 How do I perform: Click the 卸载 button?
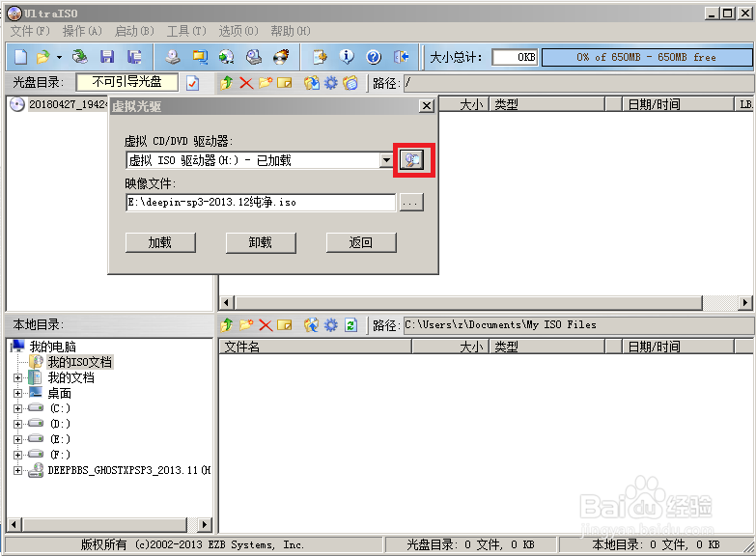coord(261,242)
